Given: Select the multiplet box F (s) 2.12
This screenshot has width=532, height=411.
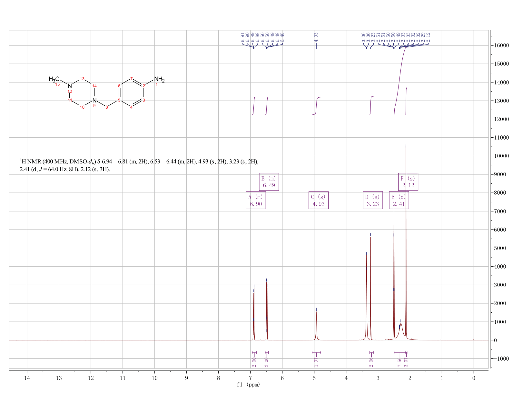Looking at the screenshot, I should point(408,182).
